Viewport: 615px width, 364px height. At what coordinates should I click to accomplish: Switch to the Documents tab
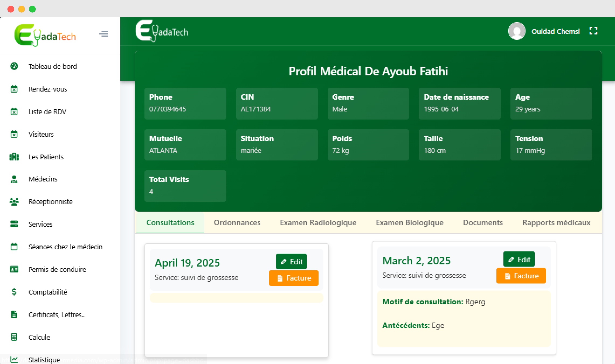coord(483,222)
